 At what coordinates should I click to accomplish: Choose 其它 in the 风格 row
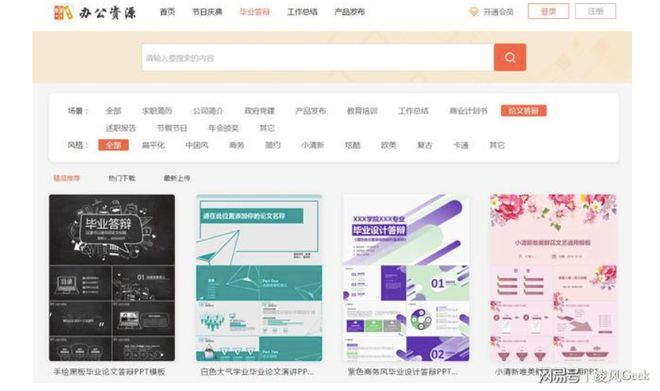tap(497, 145)
